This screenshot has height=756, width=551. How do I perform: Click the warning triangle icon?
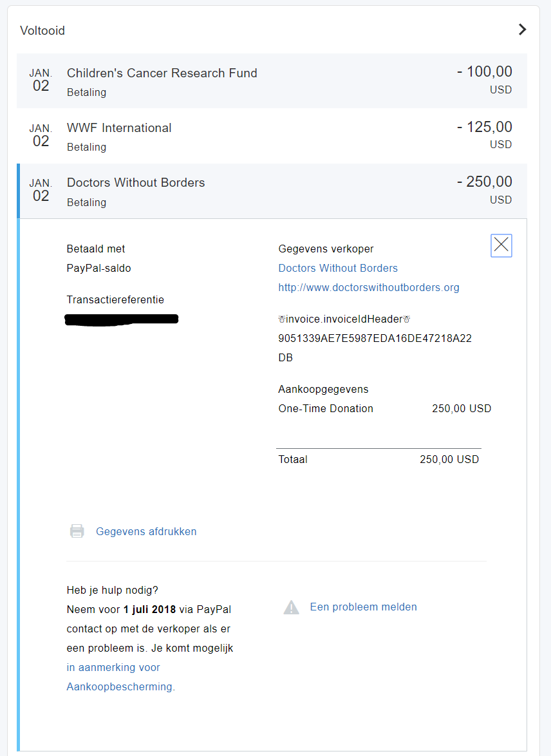(291, 607)
